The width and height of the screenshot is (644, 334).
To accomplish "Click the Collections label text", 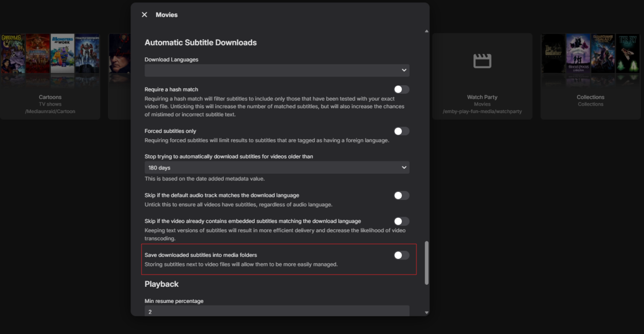I will click(590, 97).
